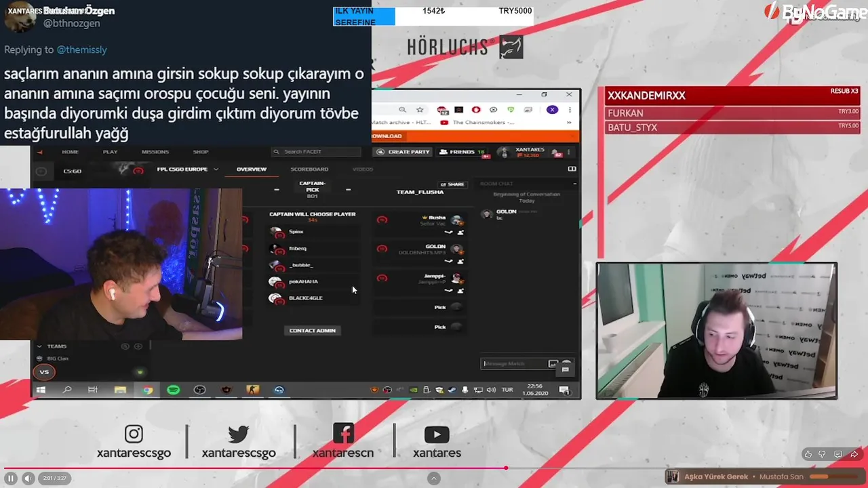Bookmark the page with Chrome star icon
868x488 pixels.
pos(420,110)
